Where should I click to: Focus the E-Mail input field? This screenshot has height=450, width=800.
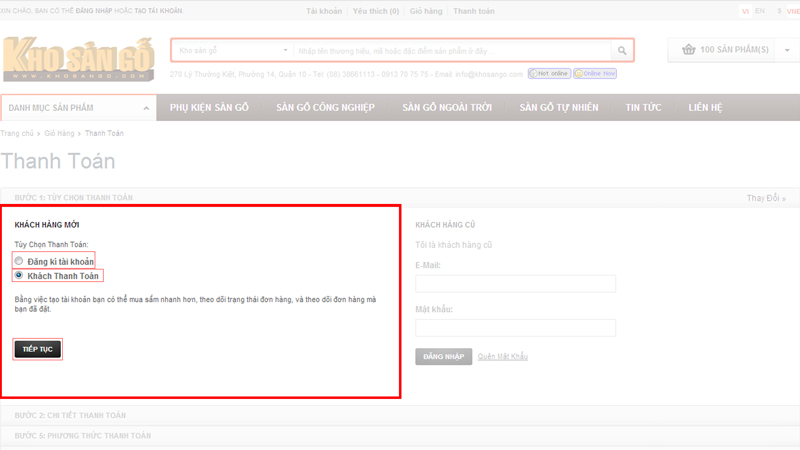coord(515,284)
